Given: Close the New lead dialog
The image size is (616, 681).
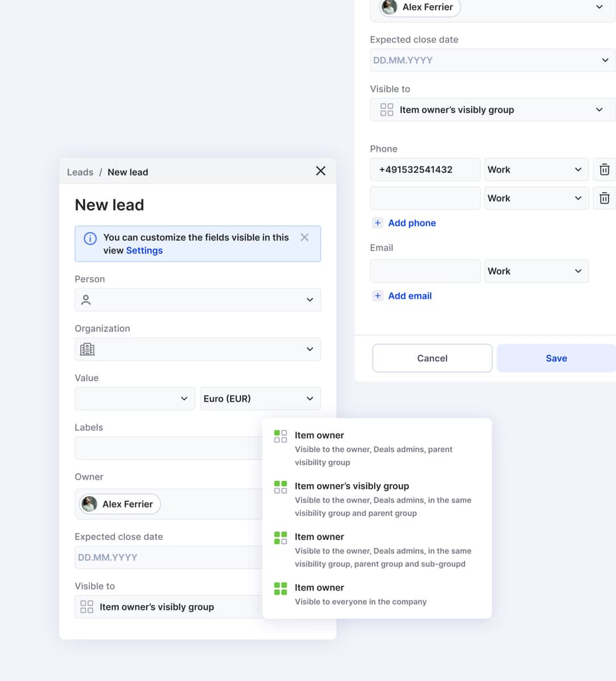Looking at the screenshot, I should 320,172.
